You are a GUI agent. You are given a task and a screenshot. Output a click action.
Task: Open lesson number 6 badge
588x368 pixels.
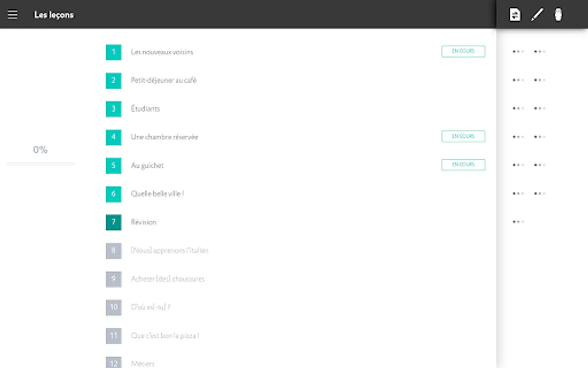click(114, 194)
